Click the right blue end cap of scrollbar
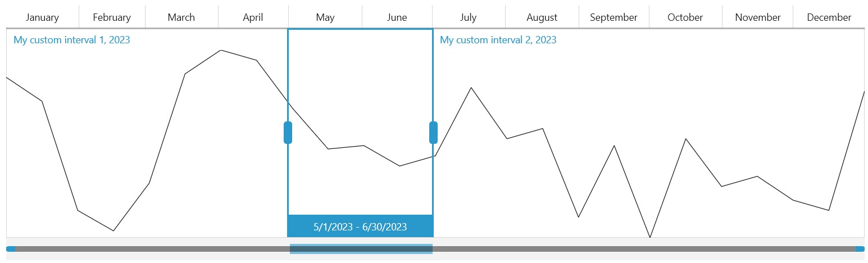The height and width of the screenshot is (263, 868). pyautogui.click(x=860, y=249)
